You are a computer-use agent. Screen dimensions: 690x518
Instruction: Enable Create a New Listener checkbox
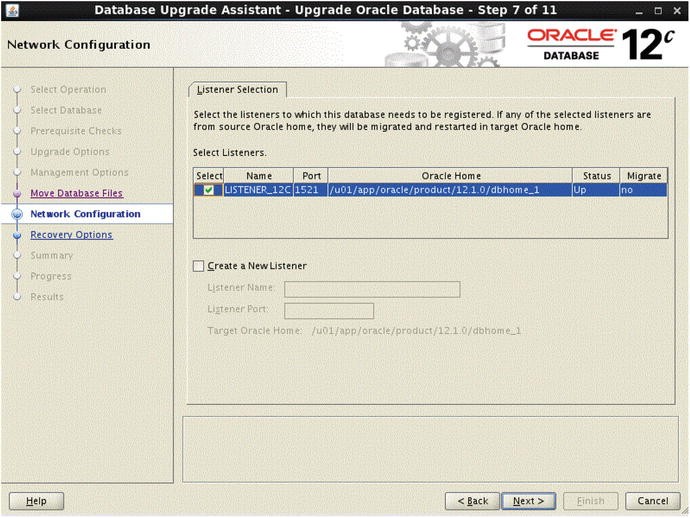[198, 266]
